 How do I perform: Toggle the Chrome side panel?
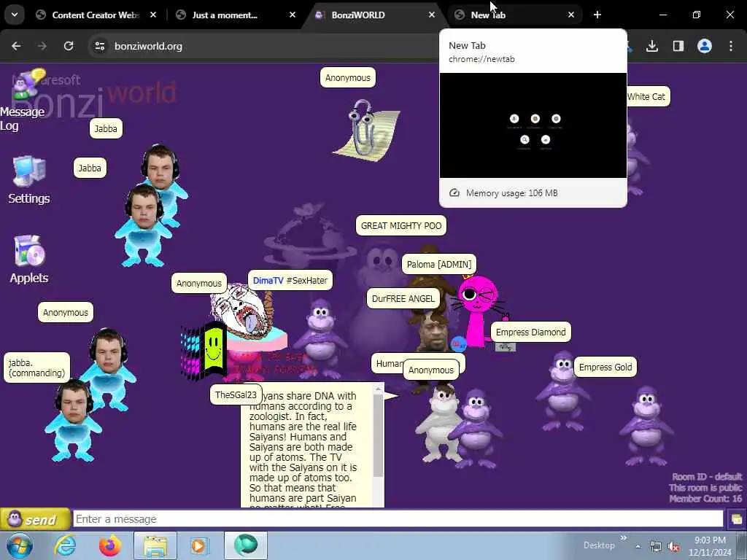[678, 46]
